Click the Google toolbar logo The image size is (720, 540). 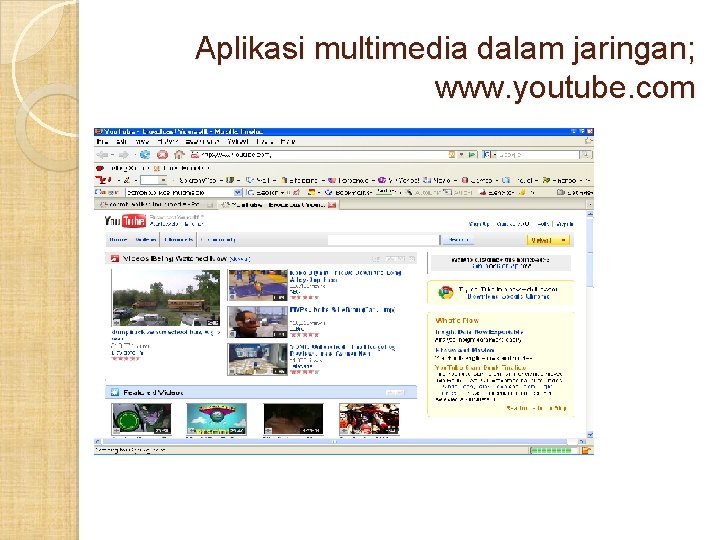pyautogui.click(x=107, y=192)
